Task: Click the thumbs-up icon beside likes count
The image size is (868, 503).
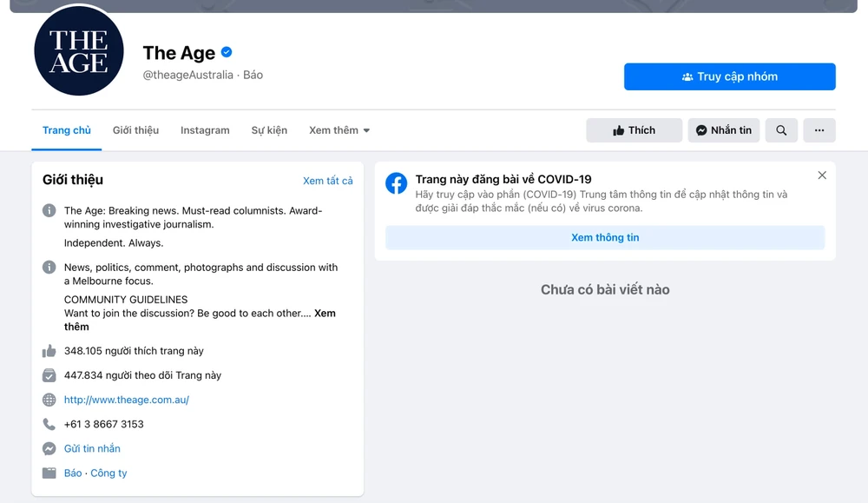Action: click(x=49, y=351)
